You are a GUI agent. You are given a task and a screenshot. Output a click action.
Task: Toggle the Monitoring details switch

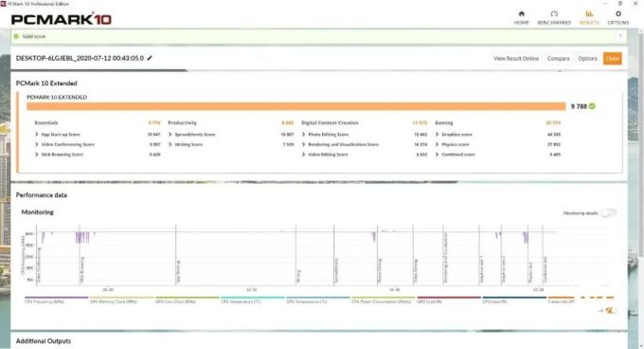tap(608, 213)
